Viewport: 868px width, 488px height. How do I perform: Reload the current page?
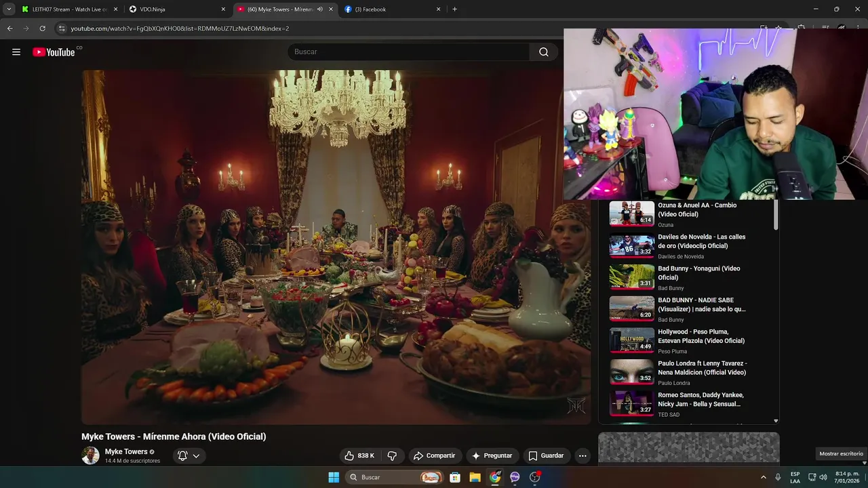(42, 28)
